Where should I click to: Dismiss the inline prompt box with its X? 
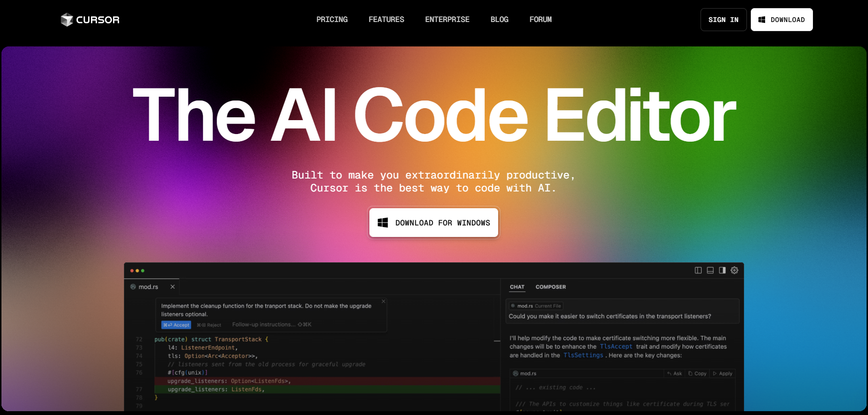[x=383, y=302]
